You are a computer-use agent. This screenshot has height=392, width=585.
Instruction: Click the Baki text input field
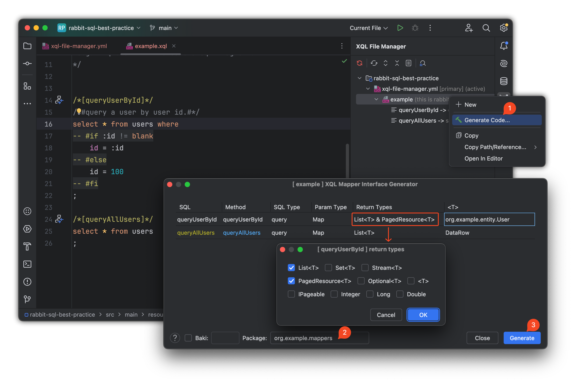pos(225,338)
